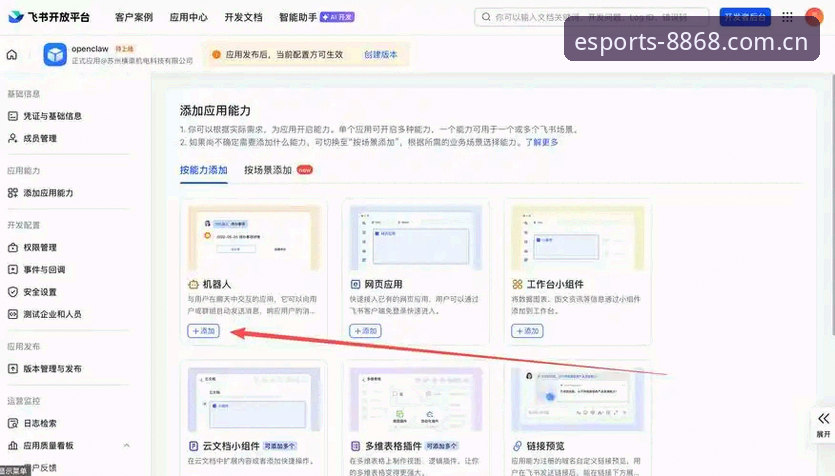
Task: Open the 开发文档 top menu
Action: pyautogui.click(x=243, y=17)
